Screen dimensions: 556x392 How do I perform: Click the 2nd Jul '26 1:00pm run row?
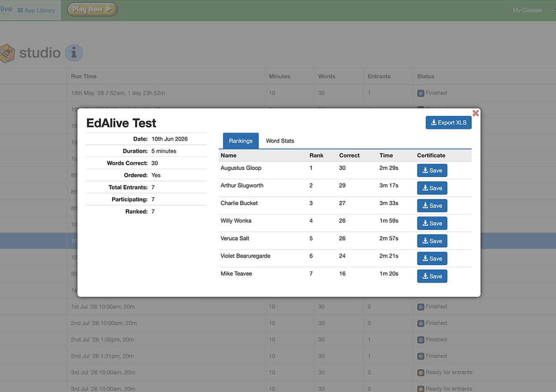point(278,340)
